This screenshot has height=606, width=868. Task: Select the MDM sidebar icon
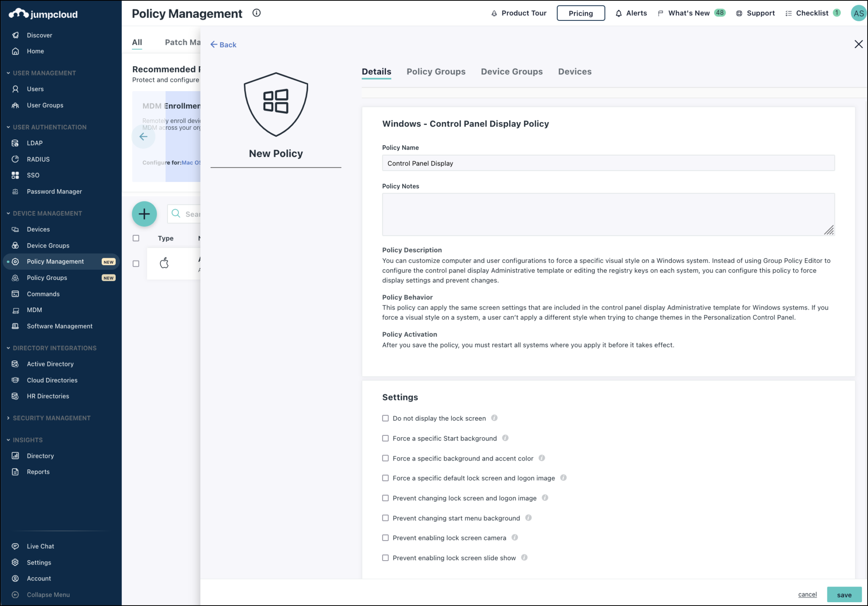click(x=15, y=310)
